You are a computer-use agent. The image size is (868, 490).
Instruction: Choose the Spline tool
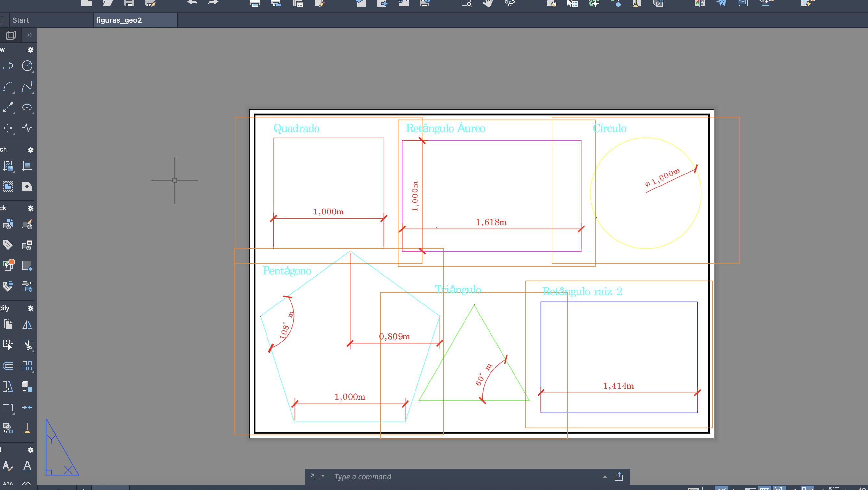[x=27, y=87]
